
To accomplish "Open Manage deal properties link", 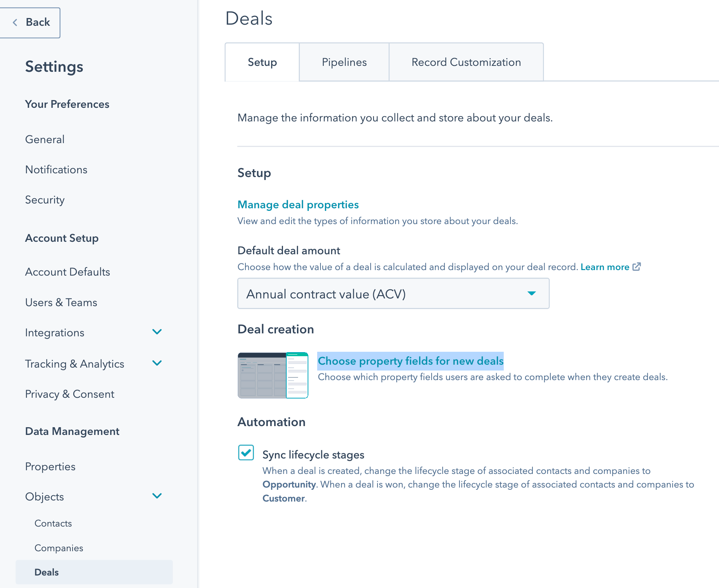I will (298, 205).
